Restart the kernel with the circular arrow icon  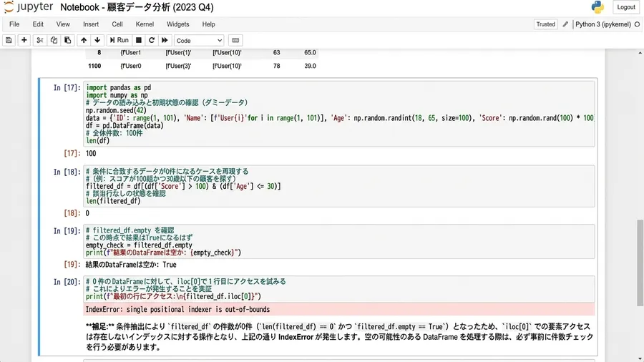pos(152,40)
